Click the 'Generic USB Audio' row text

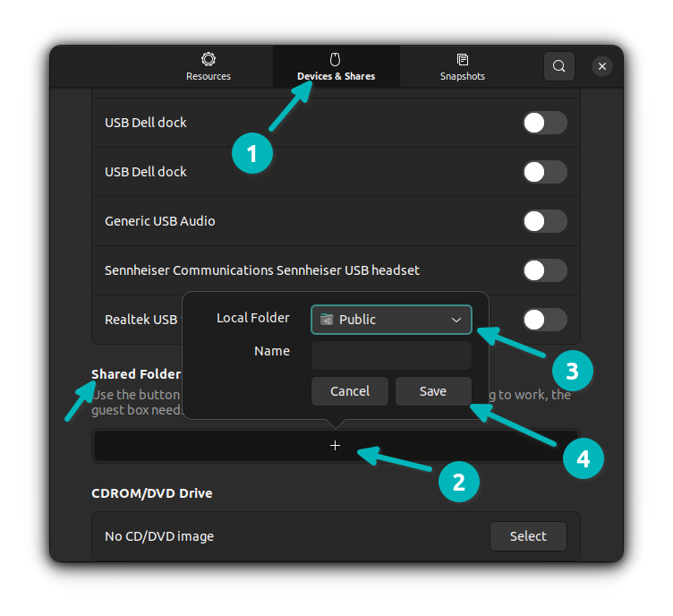tap(160, 221)
